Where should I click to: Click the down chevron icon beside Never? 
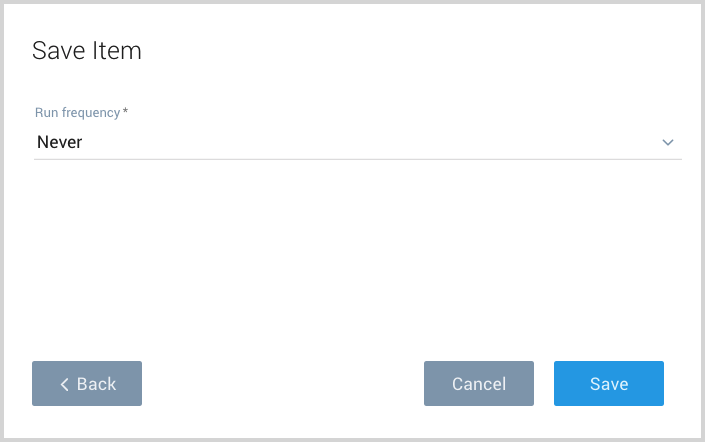(x=668, y=143)
